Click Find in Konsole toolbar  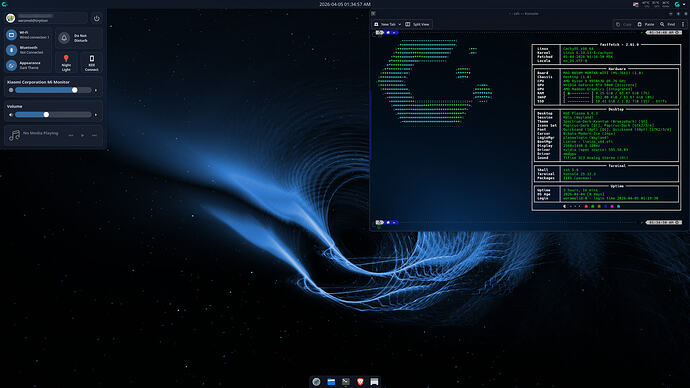point(668,24)
